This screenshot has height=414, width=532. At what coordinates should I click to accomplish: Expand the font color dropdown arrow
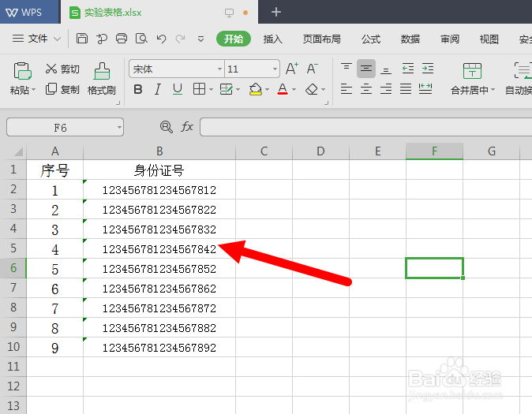294,90
